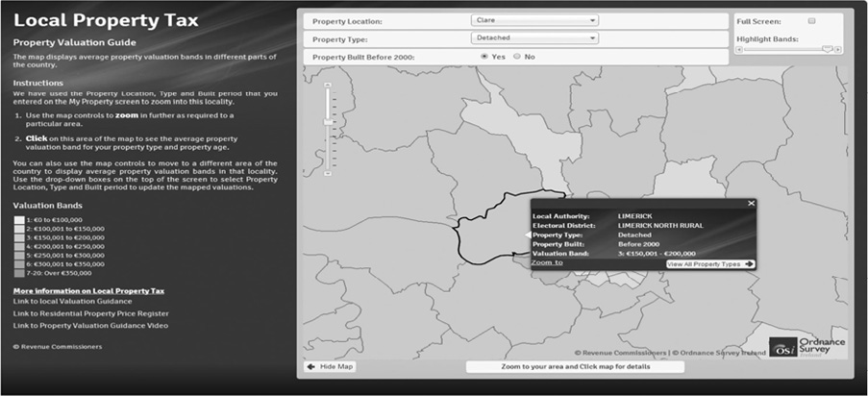
Task: Open More information on Local Property Tax
Action: point(89,290)
